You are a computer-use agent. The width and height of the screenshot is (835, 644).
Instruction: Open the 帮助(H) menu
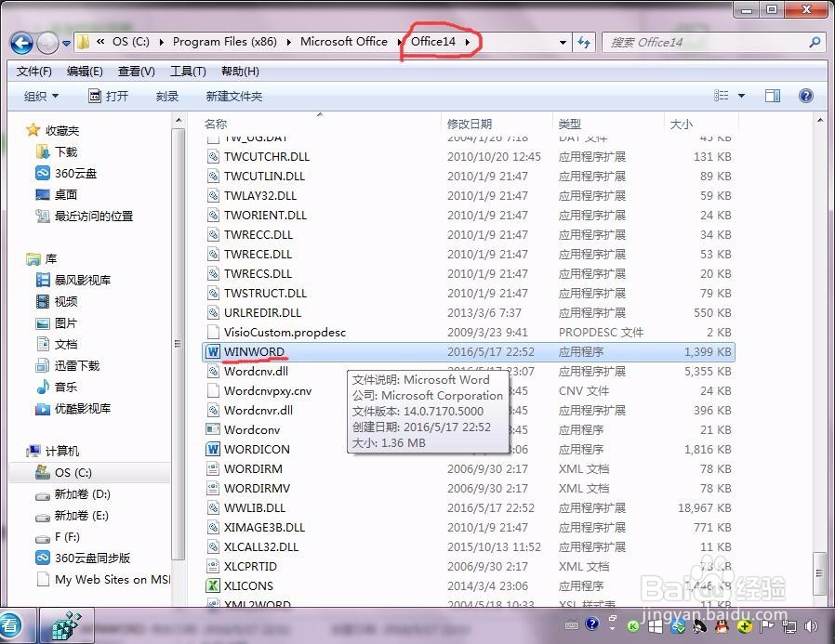point(240,72)
